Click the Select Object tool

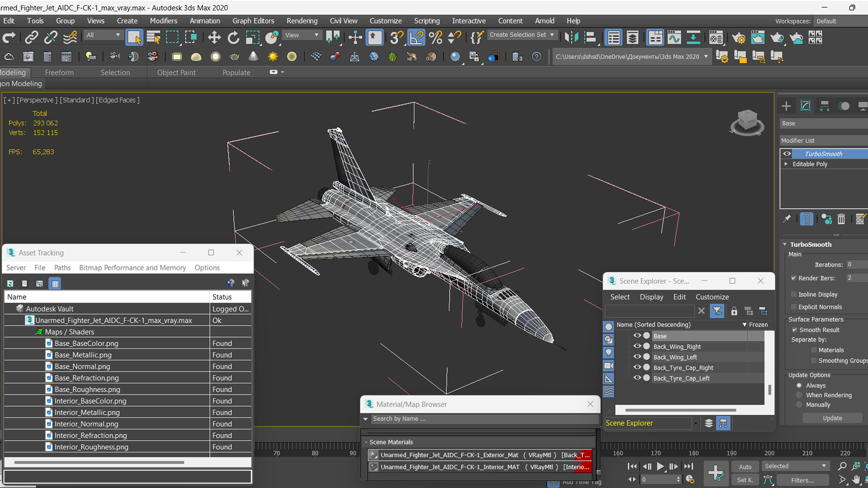pyautogui.click(x=134, y=38)
